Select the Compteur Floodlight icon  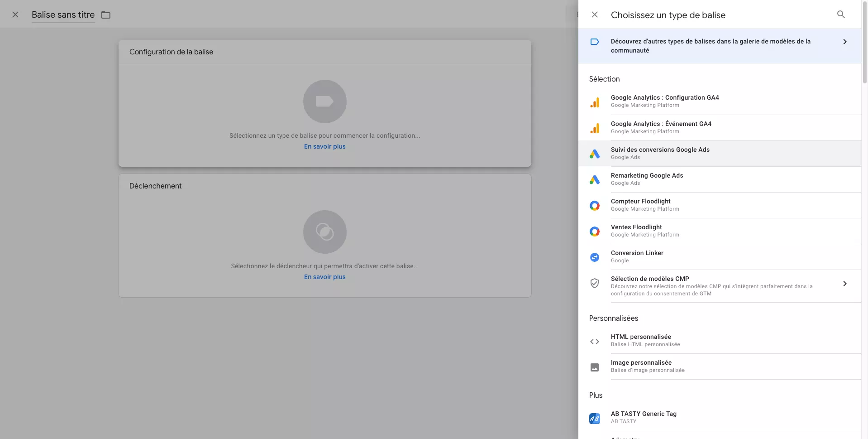coord(595,205)
